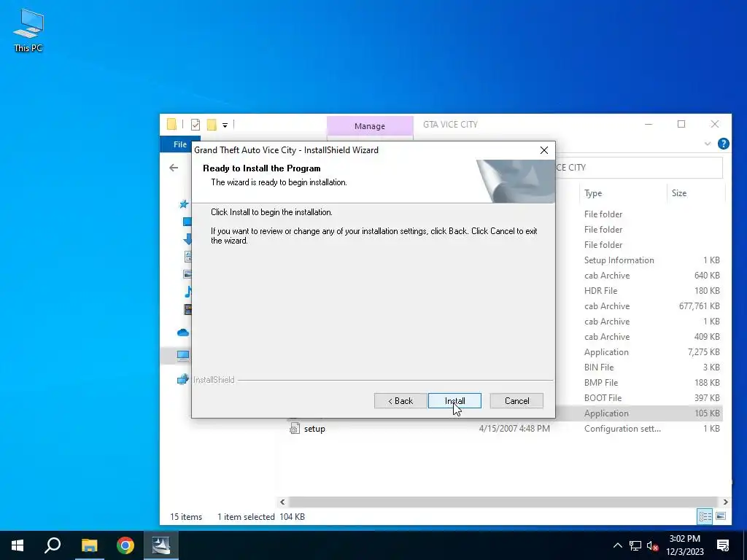Click the 677,761 KB size cell
Image resolution: width=747 pixels, height=560 pixels.
point(699,306)
